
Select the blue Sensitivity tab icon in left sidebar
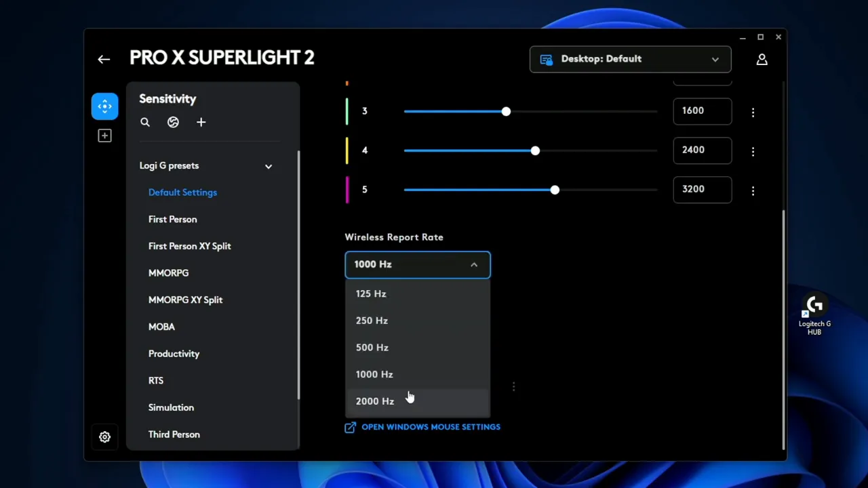pyautogui.click(x=104, y=106)
